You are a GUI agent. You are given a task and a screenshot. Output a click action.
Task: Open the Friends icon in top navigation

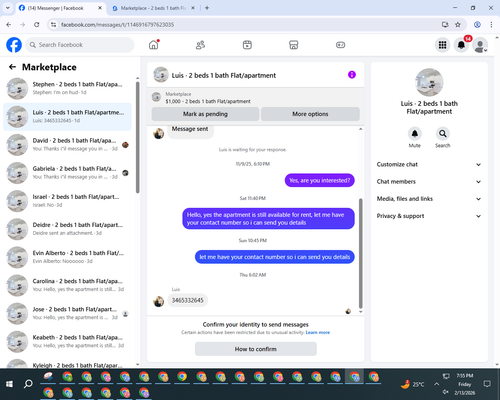pos(200,45)
